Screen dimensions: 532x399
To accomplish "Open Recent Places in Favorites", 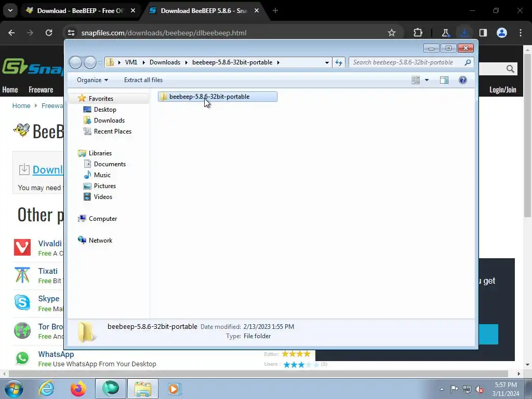I will (113, 131).
